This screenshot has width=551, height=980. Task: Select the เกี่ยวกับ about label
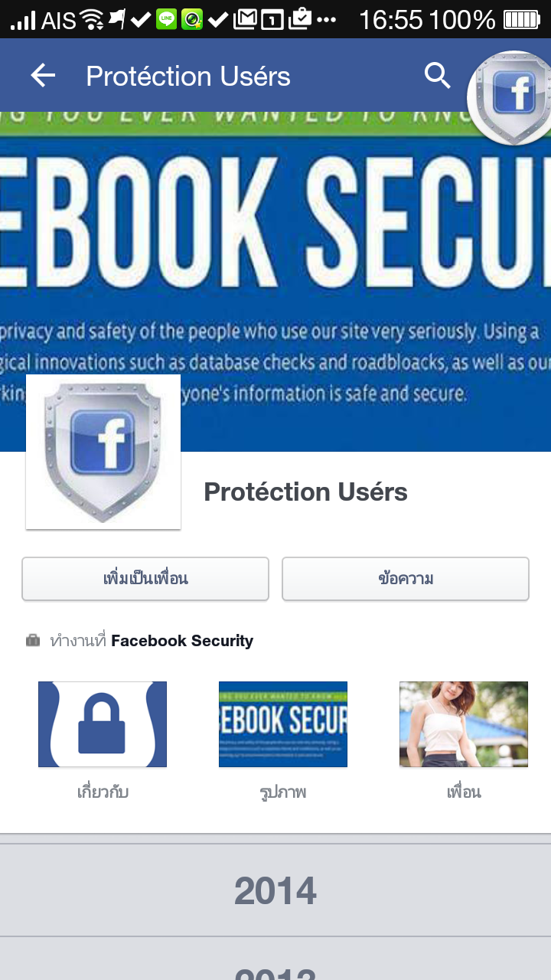103,792
